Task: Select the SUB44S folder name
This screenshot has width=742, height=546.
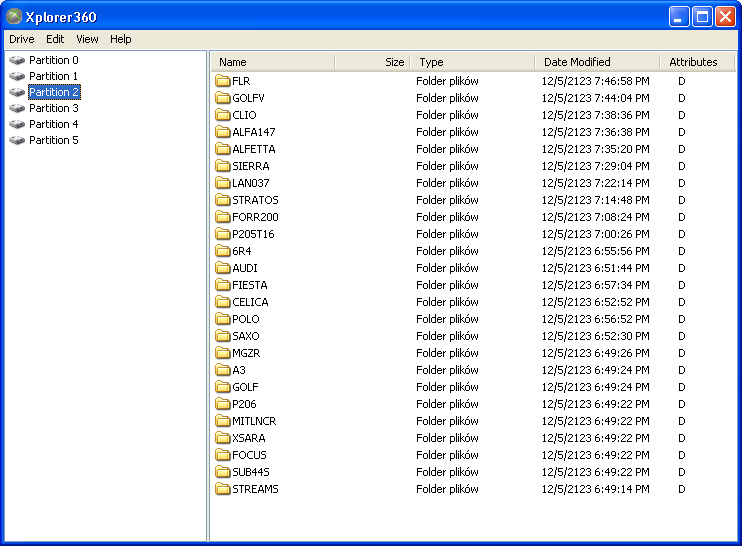Action: tap(251, 473)
